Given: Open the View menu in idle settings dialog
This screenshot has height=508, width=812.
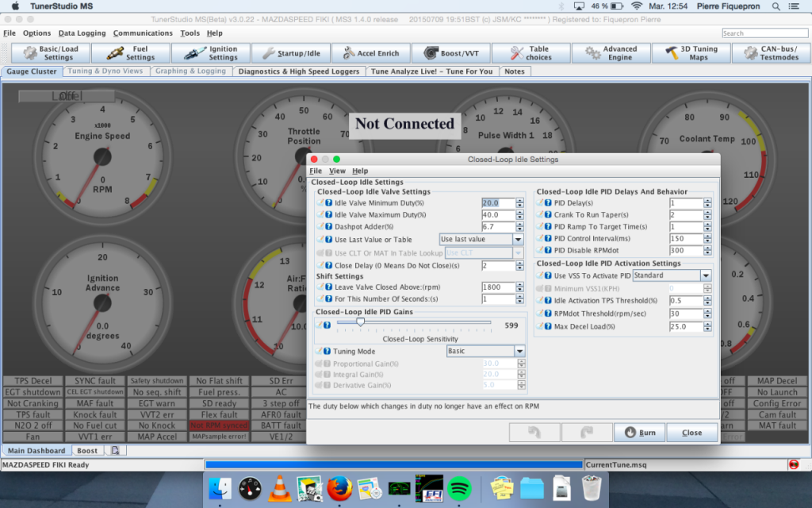Looking at the screenshot, I should 336,171.
